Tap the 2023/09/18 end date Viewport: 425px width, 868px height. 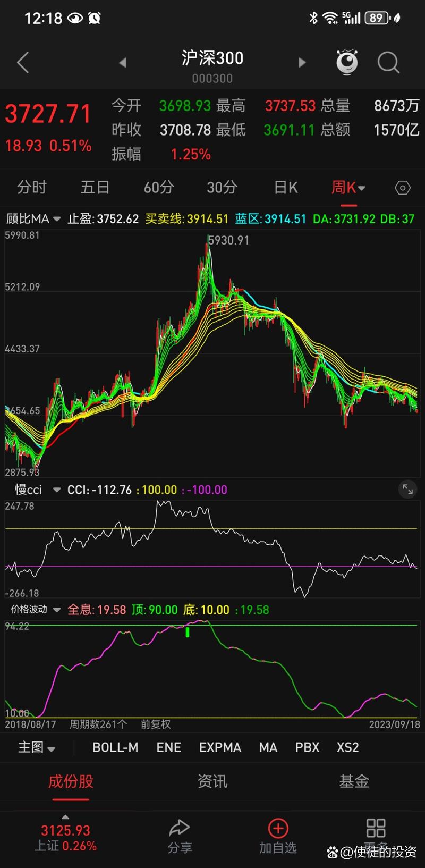coord(395,724)
